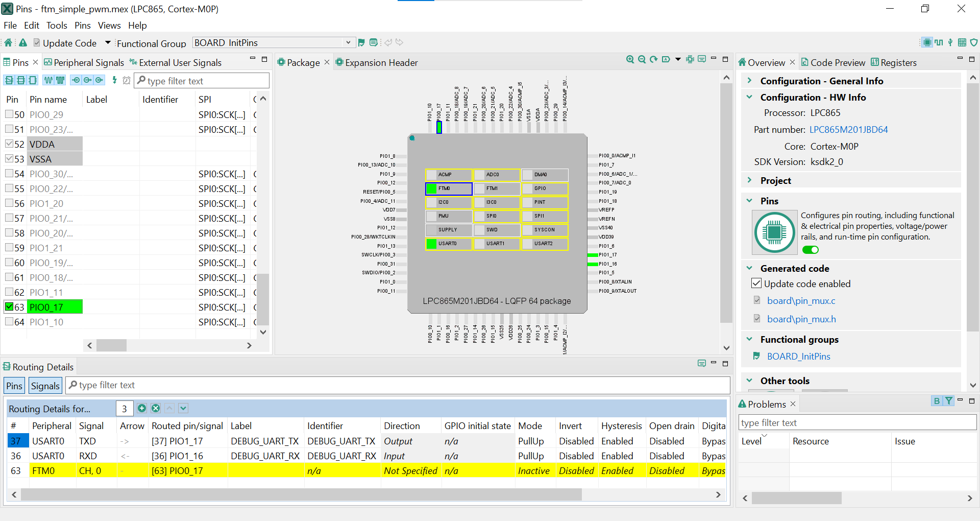Zoom in on the package view
Image resolution: width=980 pixels, height=521 pixels.
[x=630, y=60]
